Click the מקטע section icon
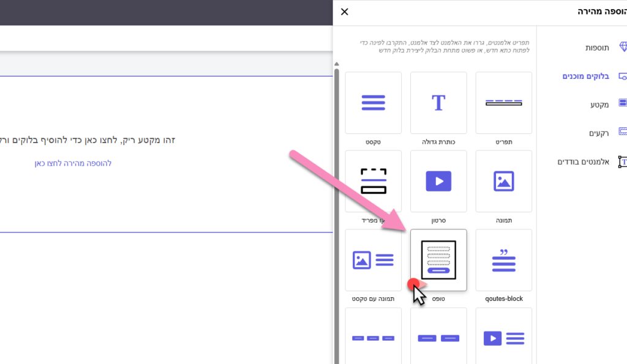Image resolution: width=627 pixels, height=364 pixels. (x=623, y=103)
